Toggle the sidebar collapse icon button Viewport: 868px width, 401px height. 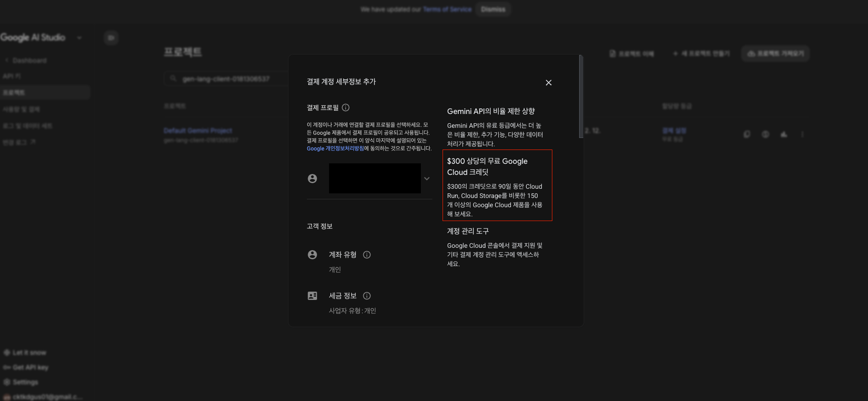coord(111,38)
